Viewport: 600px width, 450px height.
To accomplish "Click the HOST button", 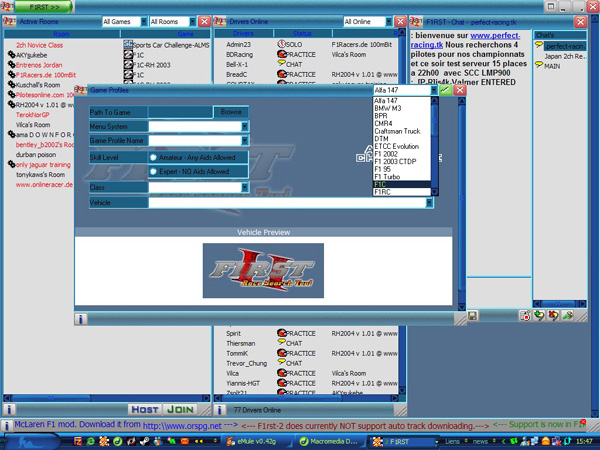I will 145,409.
